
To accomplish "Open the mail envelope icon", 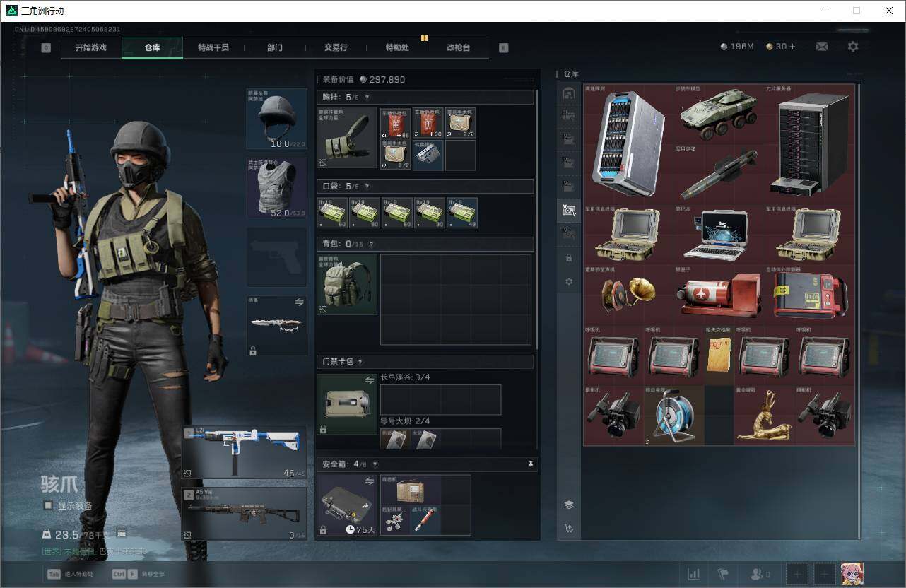I will click(822, 47).
